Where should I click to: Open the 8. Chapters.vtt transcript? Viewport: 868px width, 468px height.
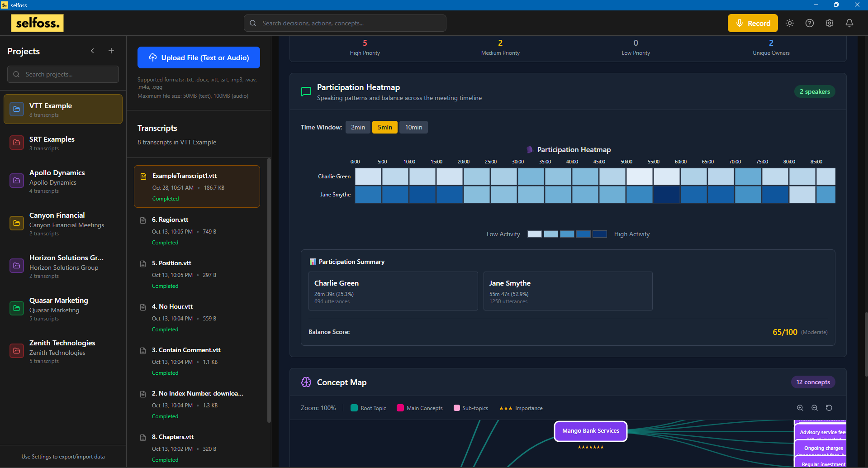(197, 448)
